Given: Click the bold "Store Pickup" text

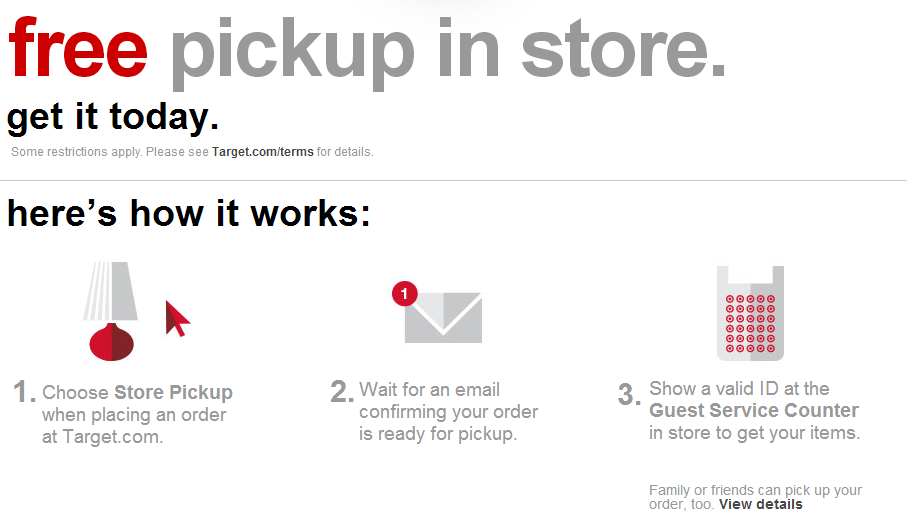Looking at the screenshot, I should click(x=173, y=392).
